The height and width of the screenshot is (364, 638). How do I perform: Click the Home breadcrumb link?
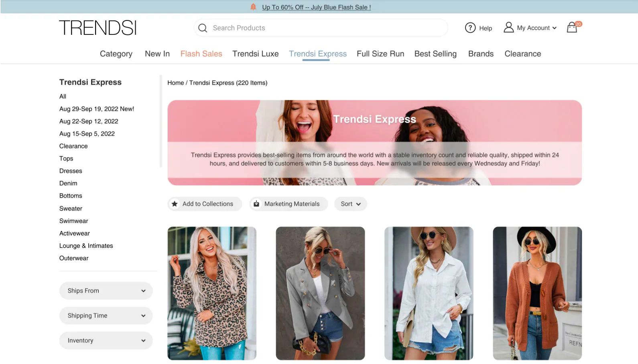(175, 83)
